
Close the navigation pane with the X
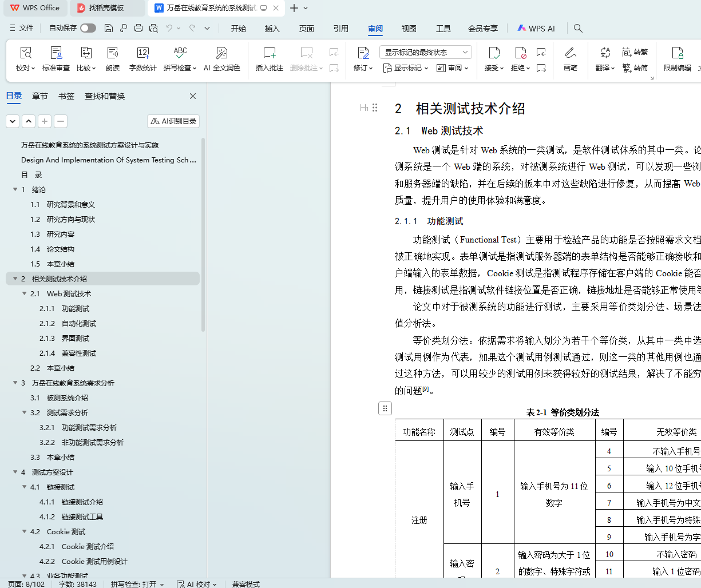[x=193, y=96]
